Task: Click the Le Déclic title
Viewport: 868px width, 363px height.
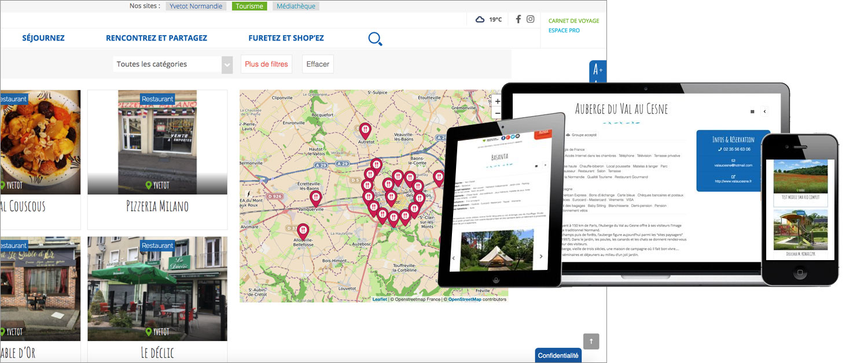Action: [157, 353]
